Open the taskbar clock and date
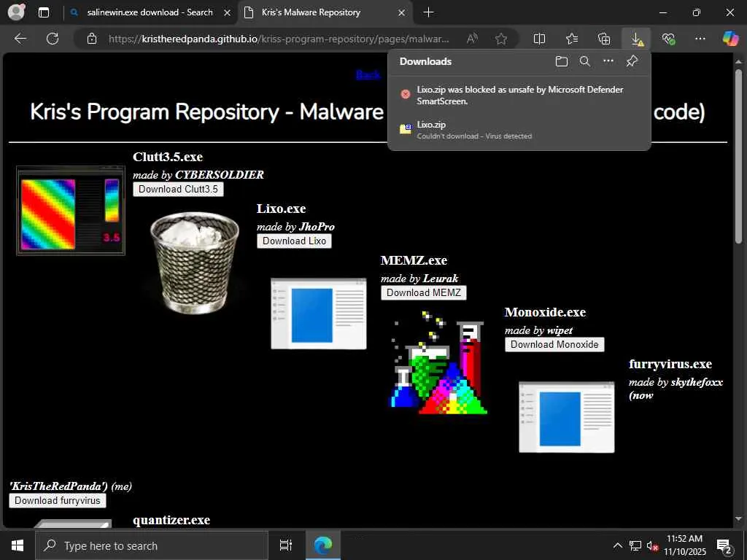 click(x=684, y=545)
